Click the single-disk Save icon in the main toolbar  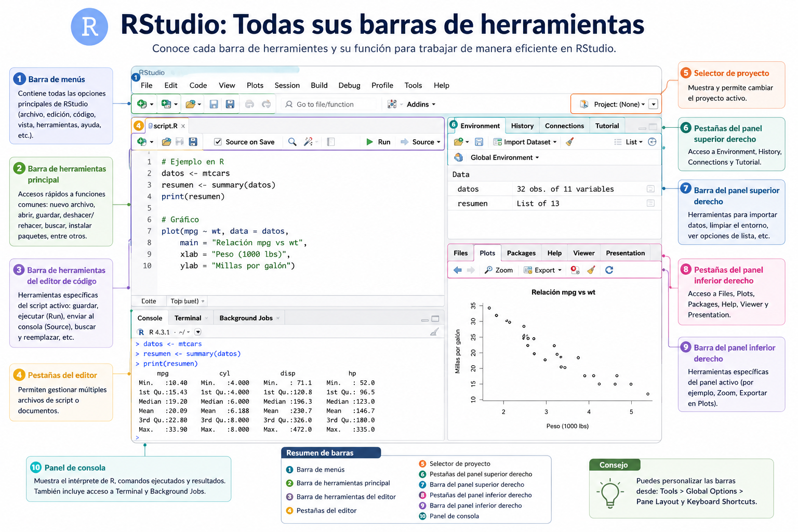point(214,104)
